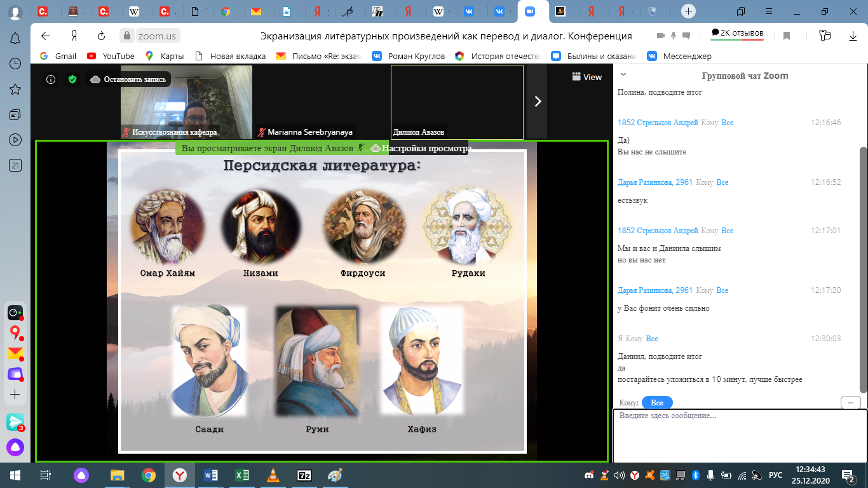Click 1852 Стрельцов Андрей sender at 12:16:46
Image resolution: width=868 pixels, height=488 pixels.
pos(658,123)
